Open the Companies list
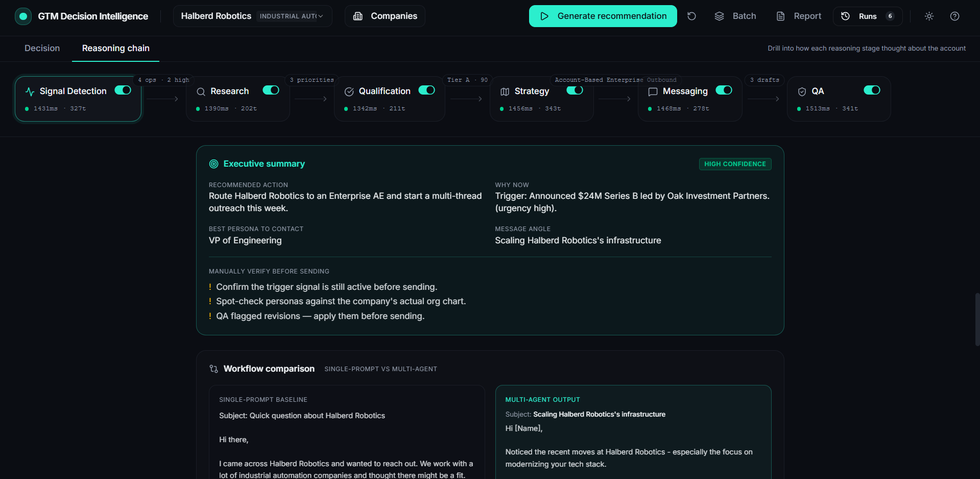 tap(385, 16)
